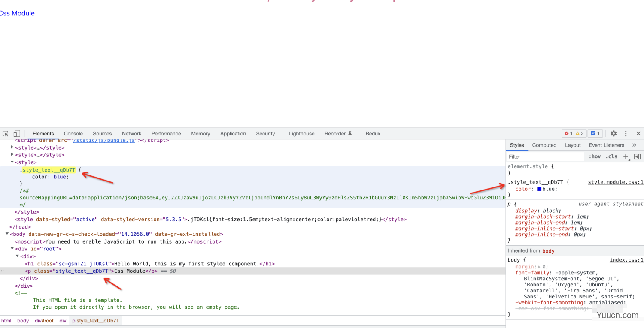This screenshot has width=644, height=328.
Task: Toggle the .cls class editor
Action: (x=611, y=157)
